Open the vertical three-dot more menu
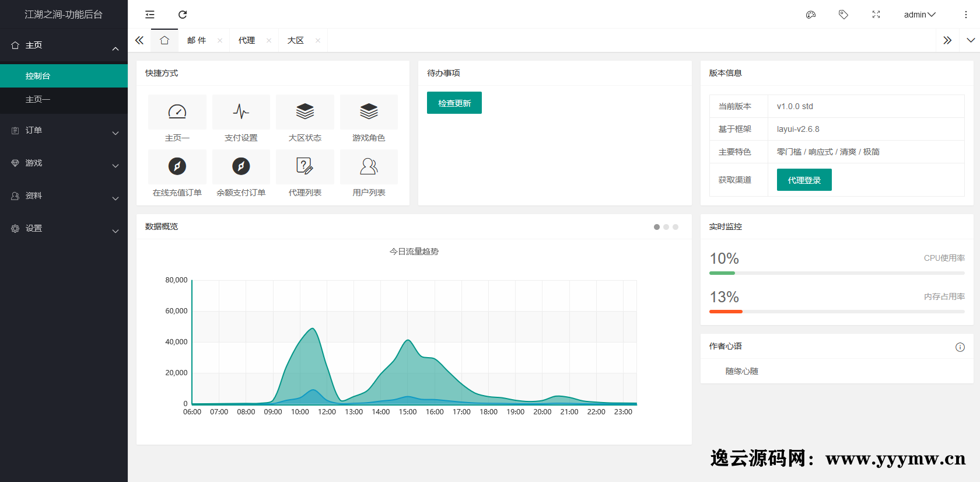980x482 pixels. (966, 15)
